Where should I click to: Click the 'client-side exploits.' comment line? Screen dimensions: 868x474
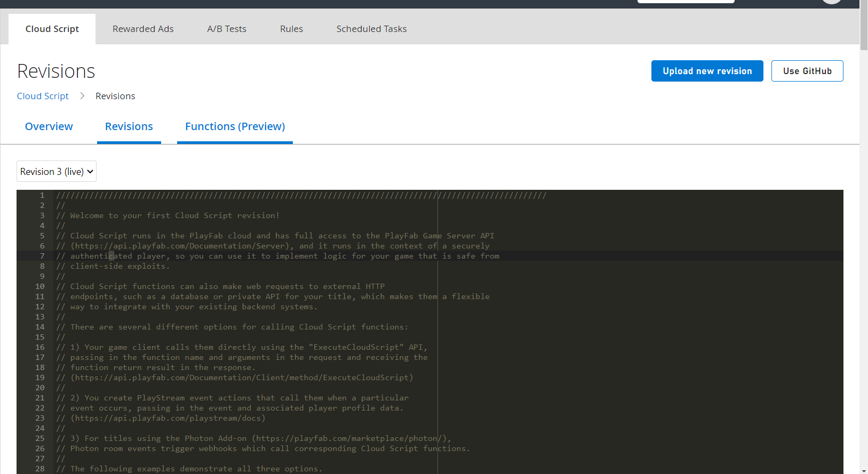(x=113, y=266)
